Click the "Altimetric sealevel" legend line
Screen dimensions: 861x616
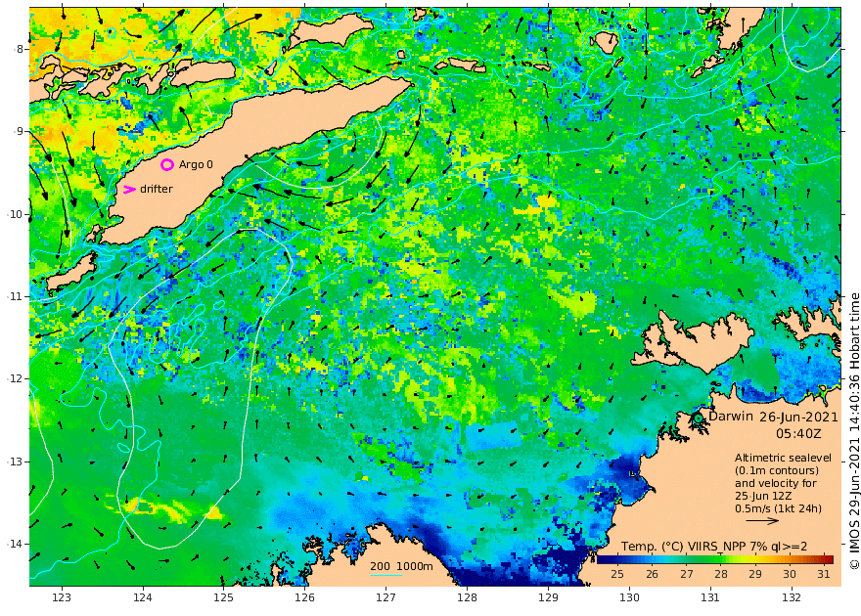783,458
